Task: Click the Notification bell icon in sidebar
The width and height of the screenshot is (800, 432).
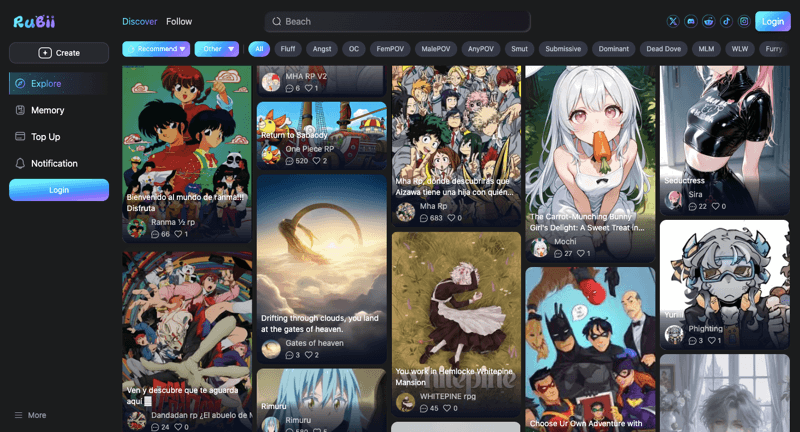Action: pos(20,163)
